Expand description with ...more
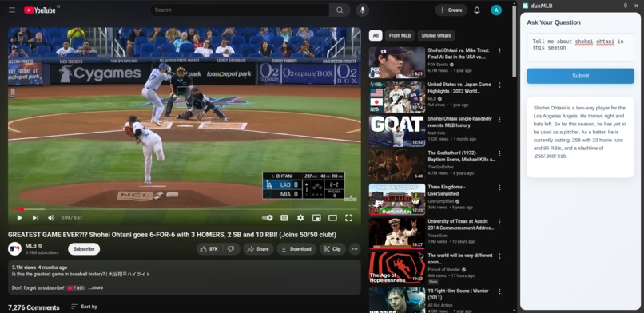 pyautogui.click(x=96, y=288)
